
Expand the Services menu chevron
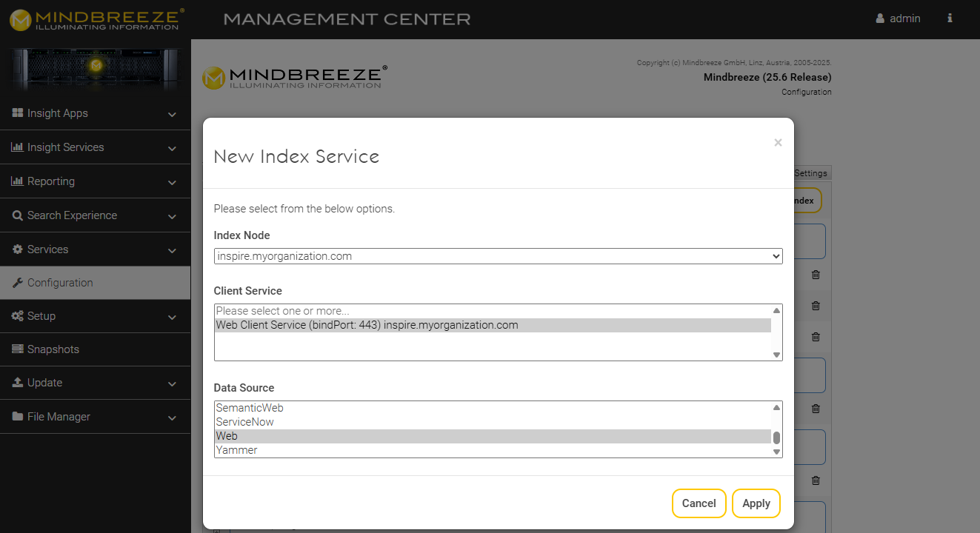point(172,250)
